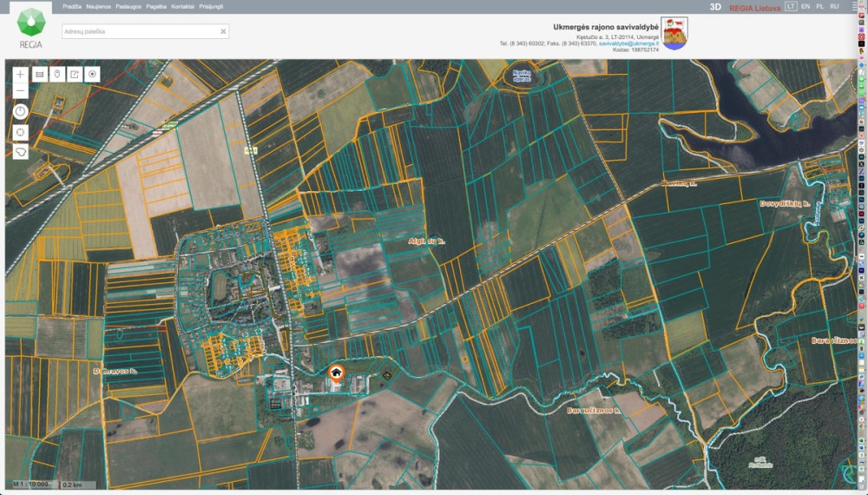
Task: Click the orange home marker on map
Action: coord(336,373)
